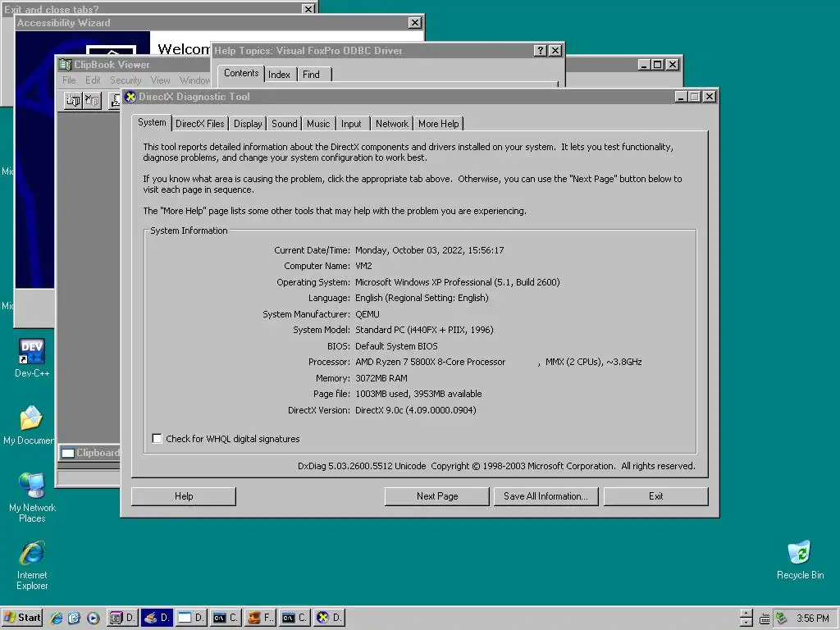Switch to the highlighted taskbar button with scanner icon
This screenshot has width=840, height=630.
pos(157,619)
